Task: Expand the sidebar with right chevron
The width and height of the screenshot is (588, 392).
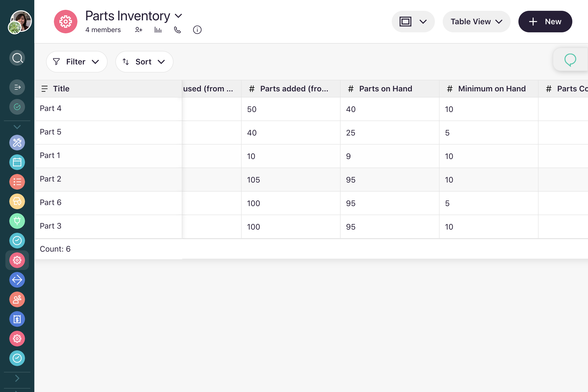Action: 17,378
